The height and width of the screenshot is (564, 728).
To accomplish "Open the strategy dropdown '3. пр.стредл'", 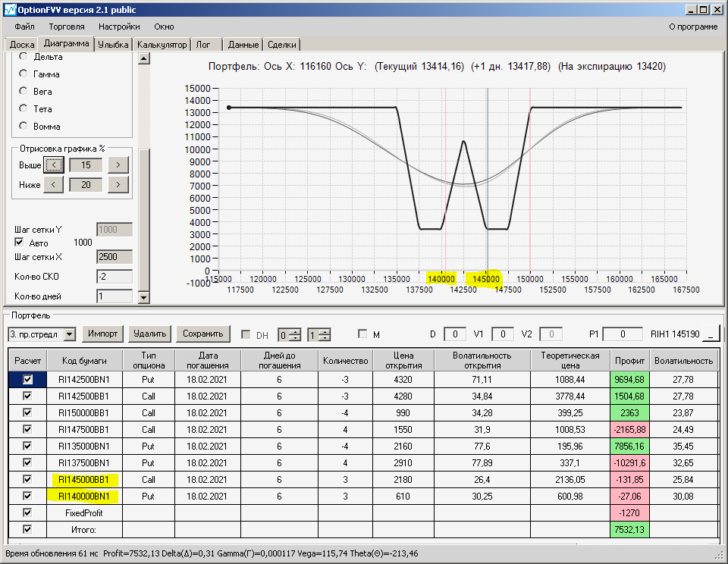I will click(x=70, y=334).
